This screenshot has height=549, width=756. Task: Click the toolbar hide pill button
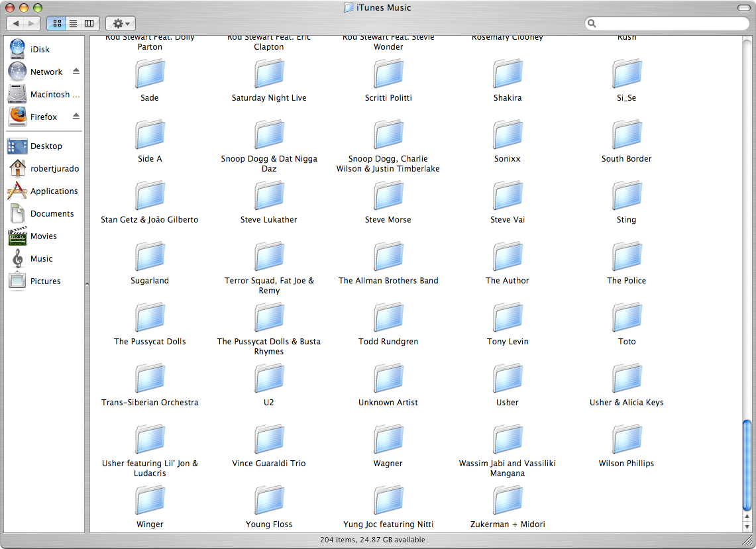pyautogui.click(x=744, y=8)
